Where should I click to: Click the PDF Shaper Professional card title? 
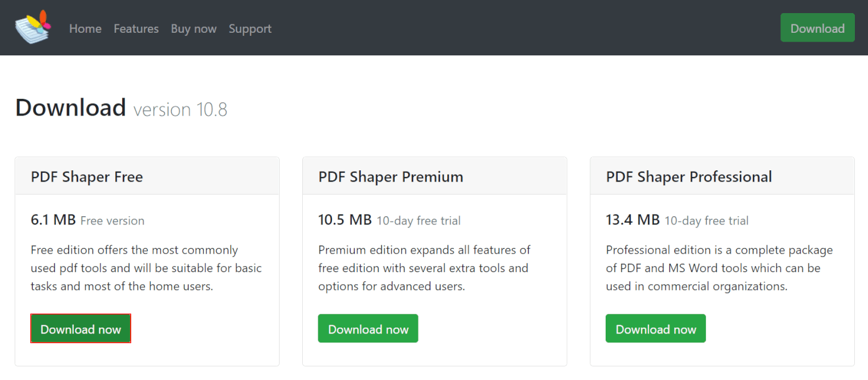(x=689, y=177)
